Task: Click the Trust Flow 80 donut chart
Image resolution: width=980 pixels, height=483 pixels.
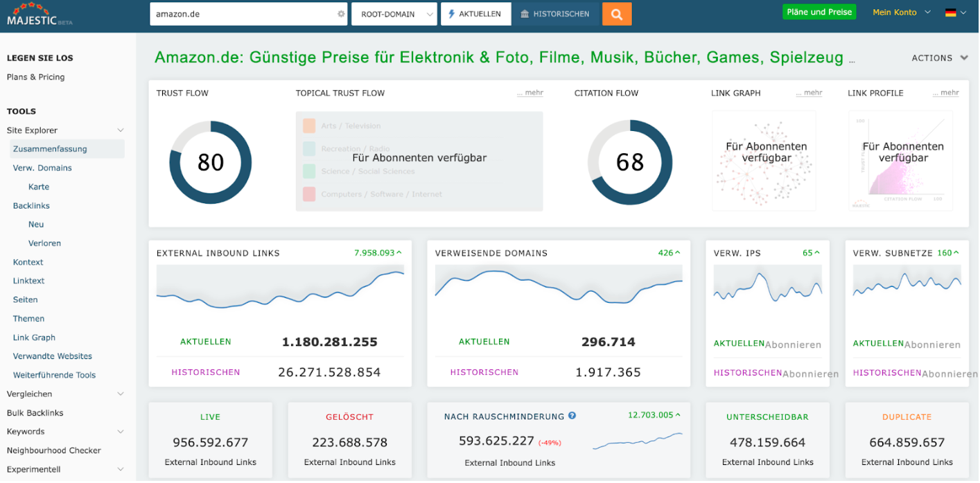Action: pos(211,162)
